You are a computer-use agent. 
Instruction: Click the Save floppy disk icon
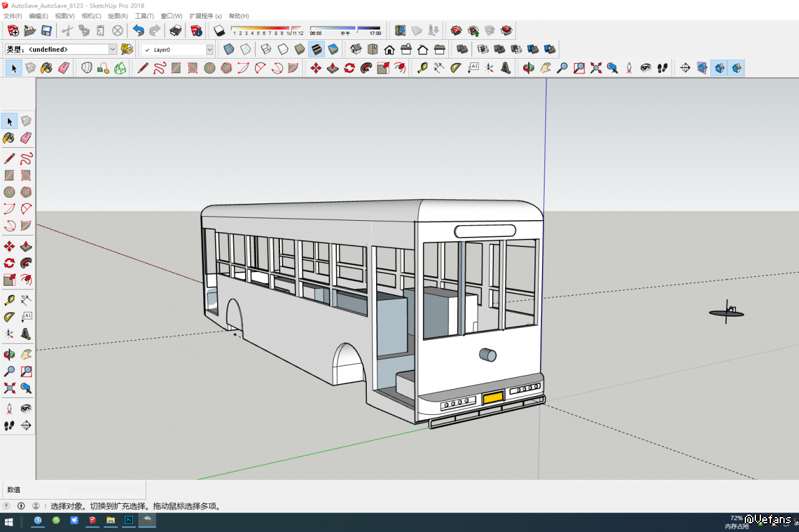(x=46, y=31)
